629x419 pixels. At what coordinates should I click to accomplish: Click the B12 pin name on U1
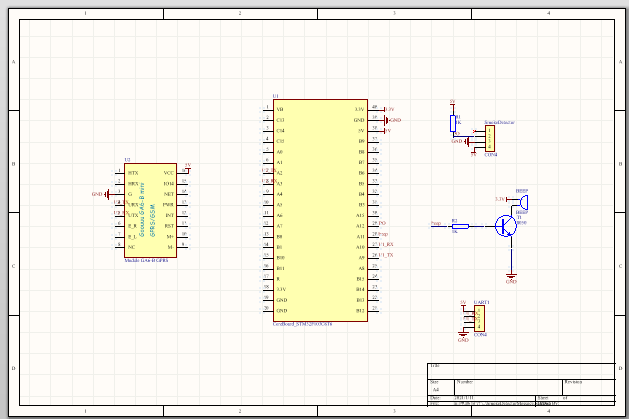(360, 311)
